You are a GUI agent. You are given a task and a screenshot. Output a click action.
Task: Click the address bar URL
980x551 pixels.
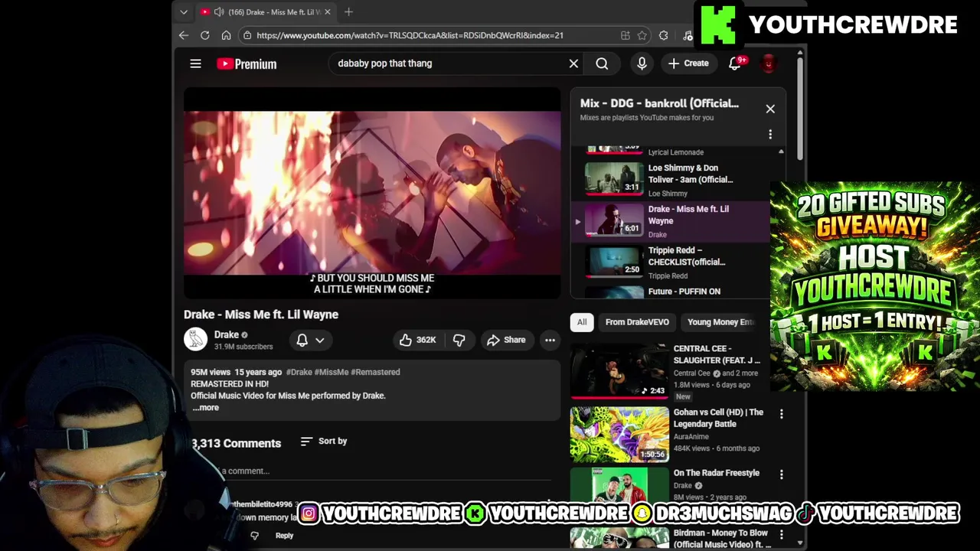pyautogui.click(x=410, y=35)
